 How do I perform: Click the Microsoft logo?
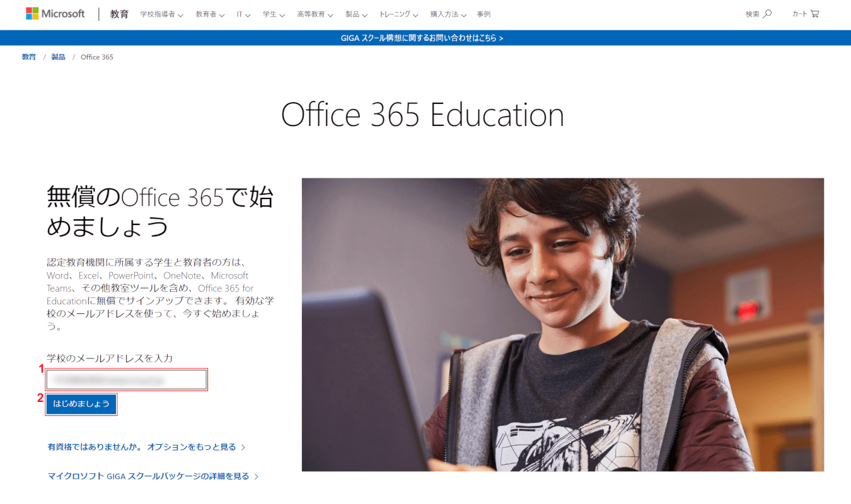55,14
